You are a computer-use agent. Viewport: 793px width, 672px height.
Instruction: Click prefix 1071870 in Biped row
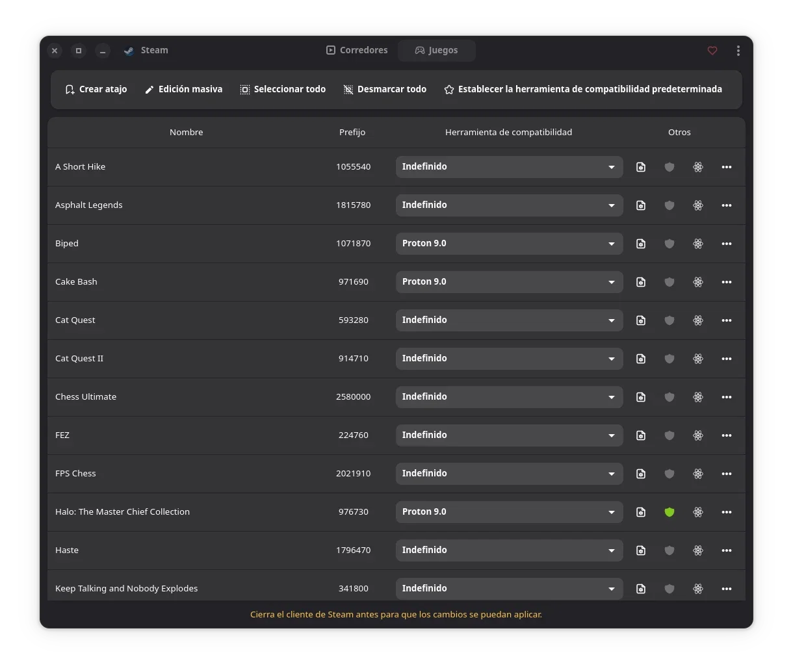click(354, 243)
